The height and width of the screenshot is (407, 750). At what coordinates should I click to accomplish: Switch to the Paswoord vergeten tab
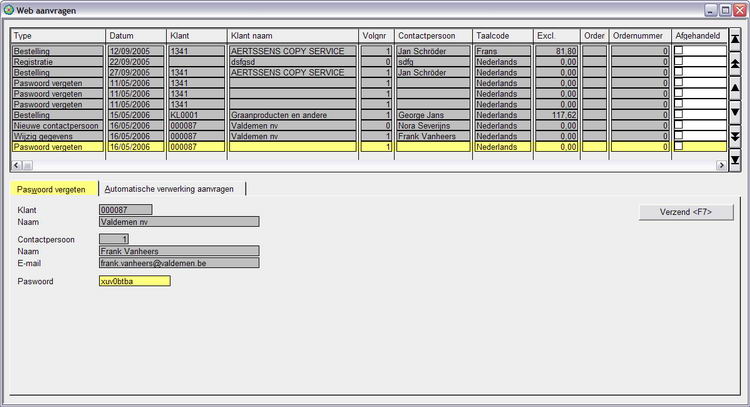click(54, 189)
